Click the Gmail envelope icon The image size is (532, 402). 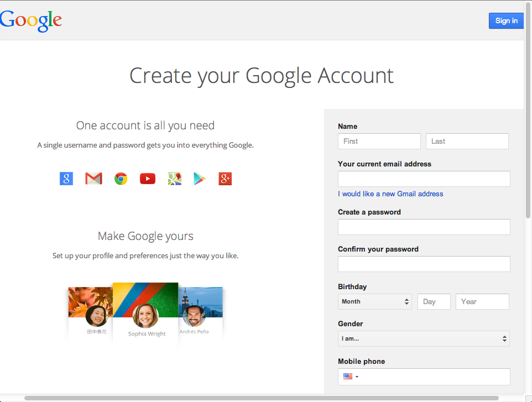[x=93, y=179]
